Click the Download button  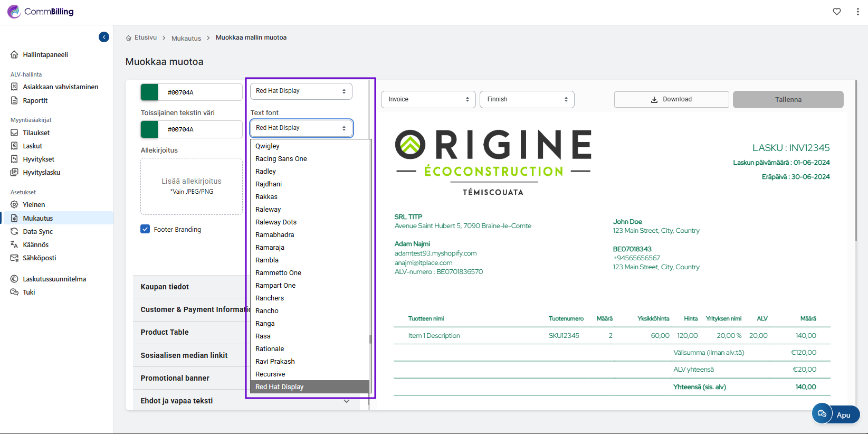click(671, 99)
